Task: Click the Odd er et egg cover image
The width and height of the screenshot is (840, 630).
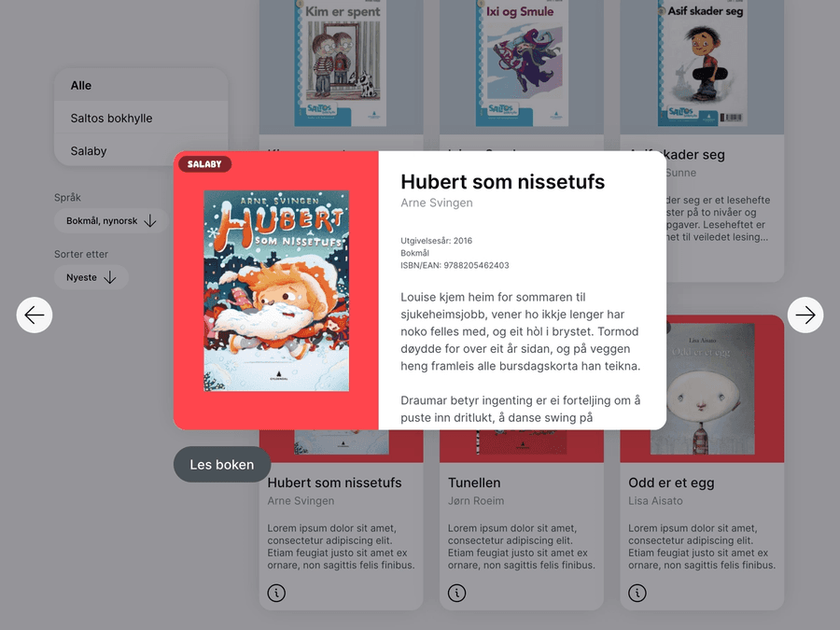Action: point(702,389)
